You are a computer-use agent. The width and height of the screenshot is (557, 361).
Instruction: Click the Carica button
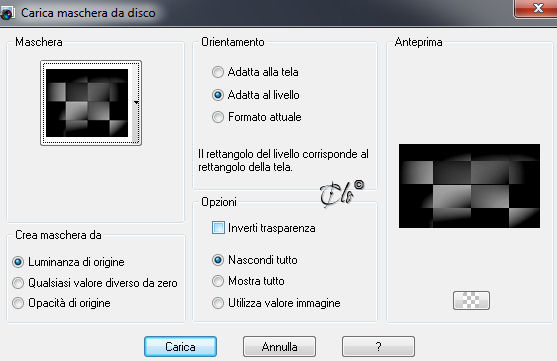point(180,346)
